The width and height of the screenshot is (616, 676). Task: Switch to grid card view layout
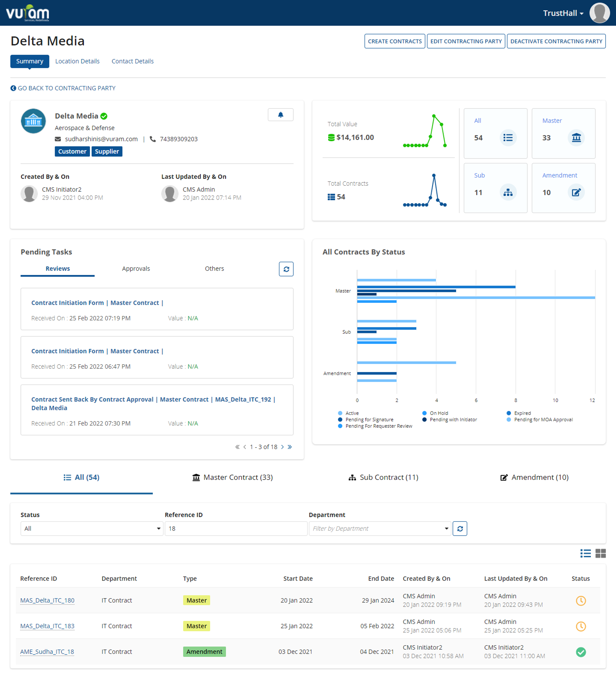coord(601,553)
